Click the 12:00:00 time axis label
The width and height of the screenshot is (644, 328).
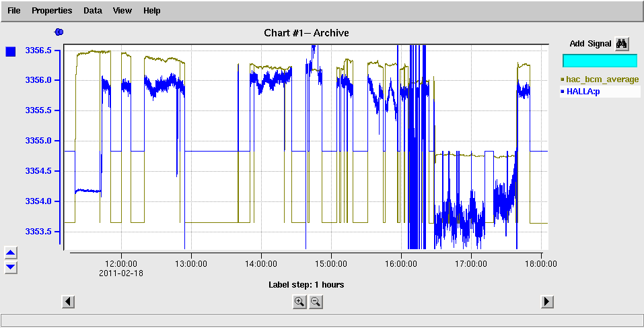[121, 264]
